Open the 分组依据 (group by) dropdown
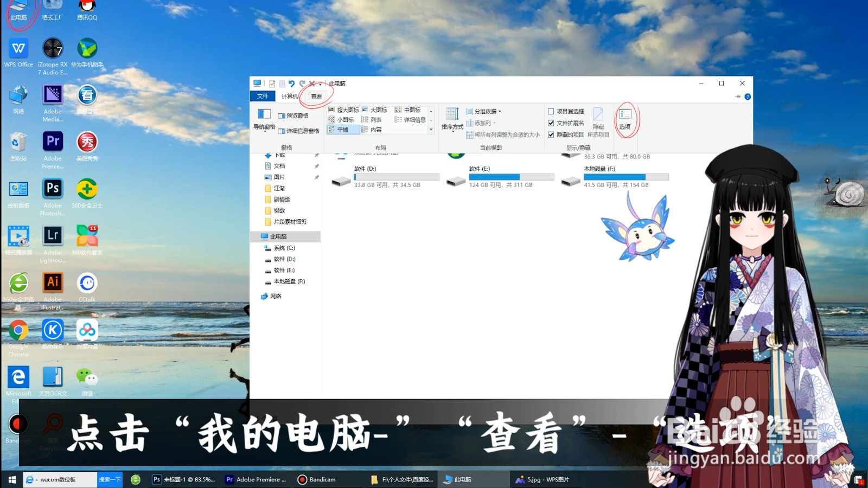 (482, 112)
